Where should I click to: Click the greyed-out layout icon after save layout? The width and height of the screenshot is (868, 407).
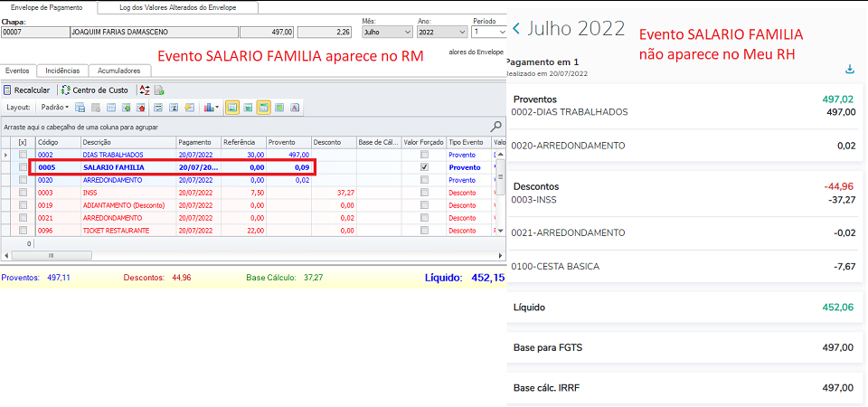point(95,108)
